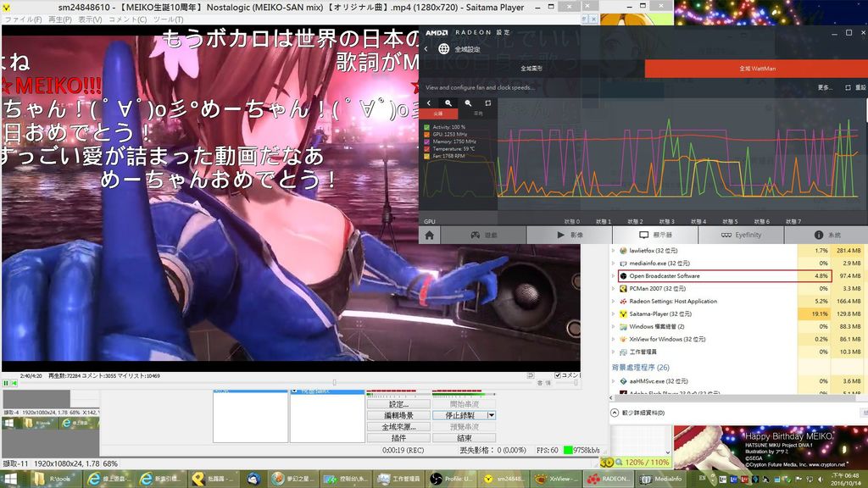868x488 pixels.
Task: Click 較少詳細資料 collapse arrow in Task Manager
Action: (615, 413)
